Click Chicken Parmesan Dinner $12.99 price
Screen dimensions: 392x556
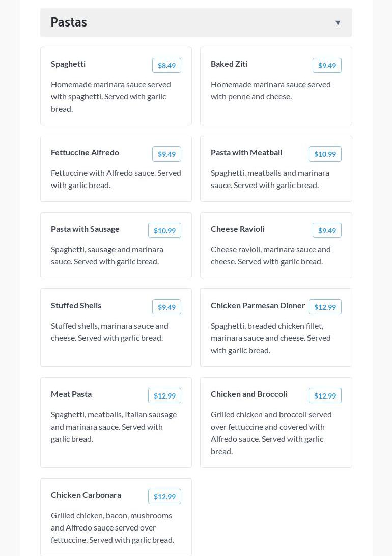click(x=325, y=307)
